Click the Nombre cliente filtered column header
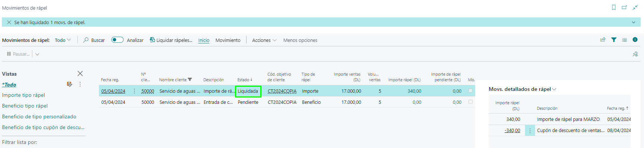This screenshot has width=644, height=148. (176, 80)
